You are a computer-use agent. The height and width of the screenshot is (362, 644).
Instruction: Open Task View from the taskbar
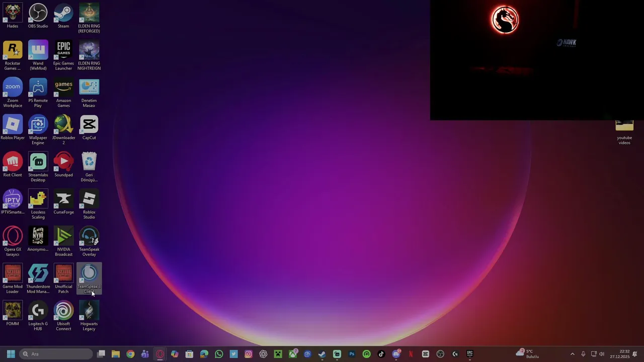point(101,354)
